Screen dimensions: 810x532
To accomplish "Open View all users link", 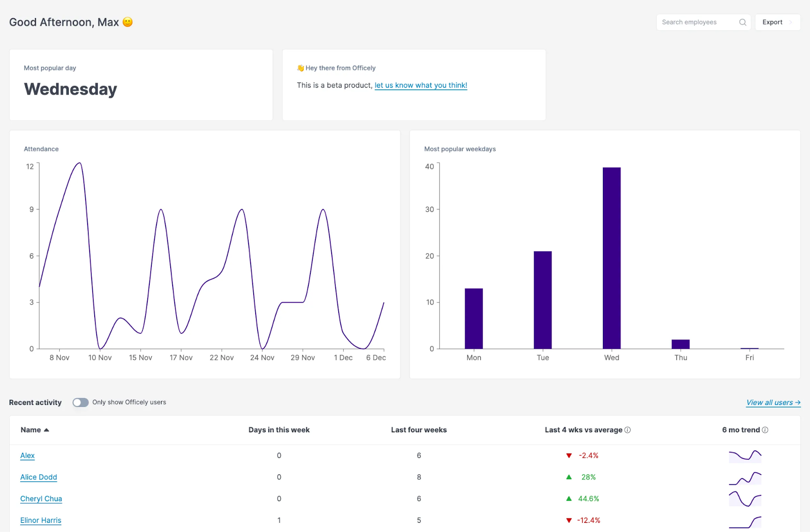I will (x=773, y=402).
